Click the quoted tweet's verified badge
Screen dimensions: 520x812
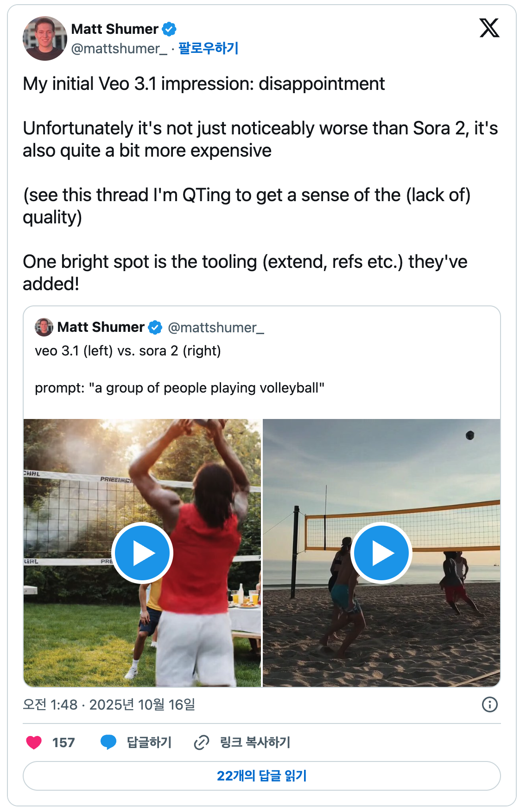pos(155,328)
